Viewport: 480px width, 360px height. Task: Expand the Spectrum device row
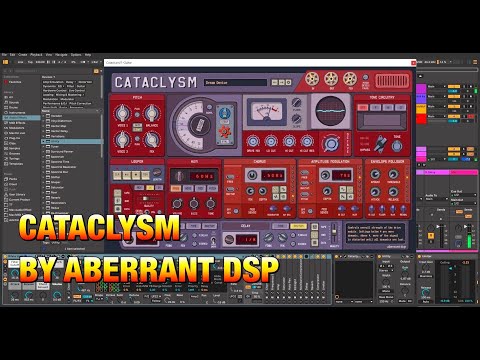44,157
